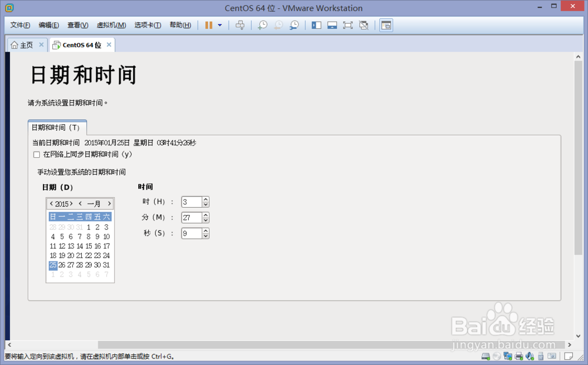The image size is (588, 365).
Task: Click the hour input field showing 3
Action: (192, 202)
